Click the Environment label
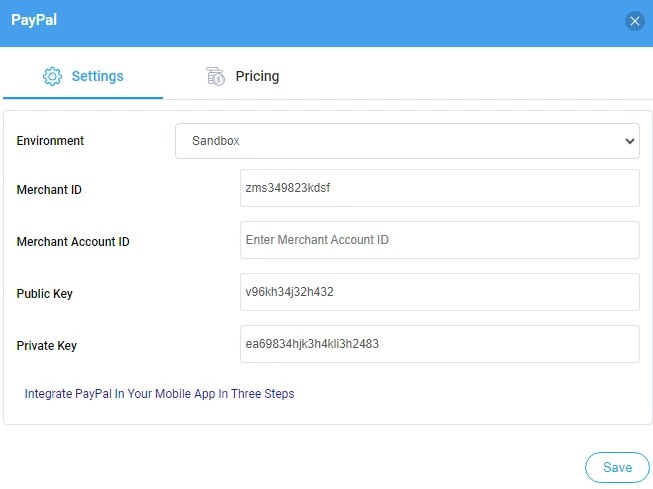 [x=50, y=141]
